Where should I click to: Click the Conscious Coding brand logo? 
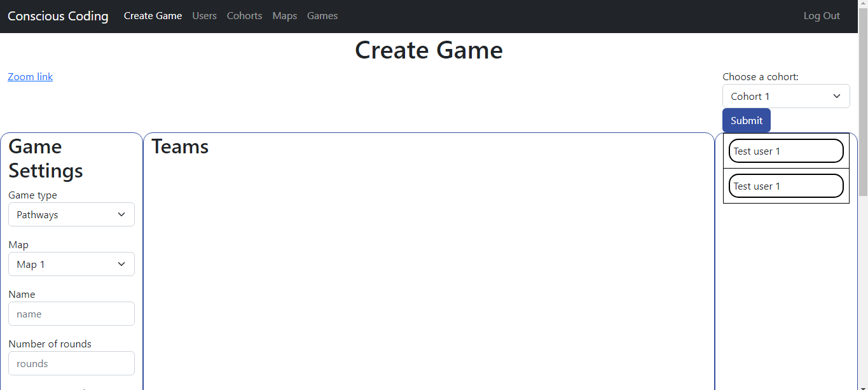coord(58,16)
